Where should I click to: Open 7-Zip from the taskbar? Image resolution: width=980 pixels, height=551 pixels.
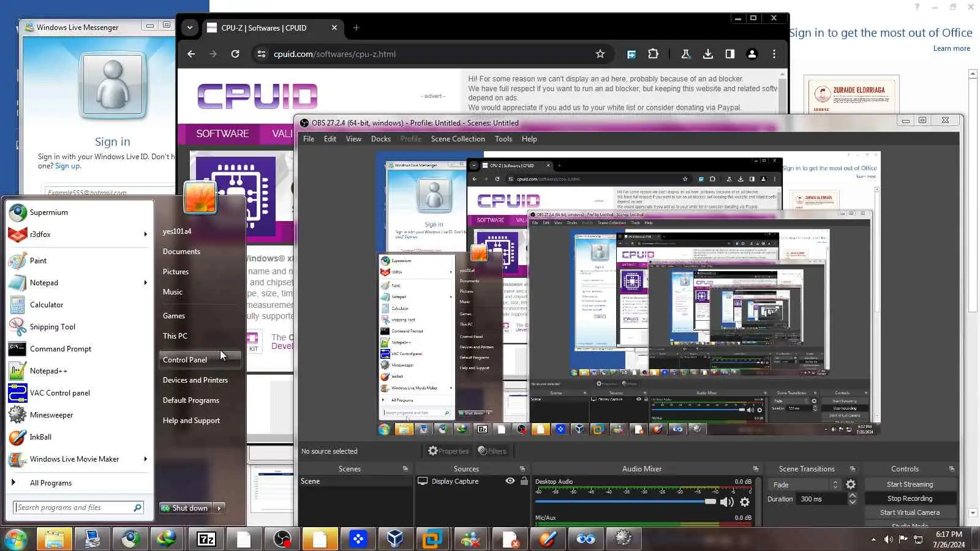click(206, 539)
